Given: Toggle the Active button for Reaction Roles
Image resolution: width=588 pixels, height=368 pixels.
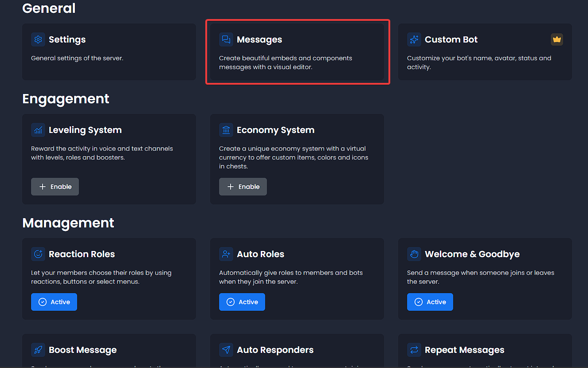Looking at the screenshot, I should [54, 302].
